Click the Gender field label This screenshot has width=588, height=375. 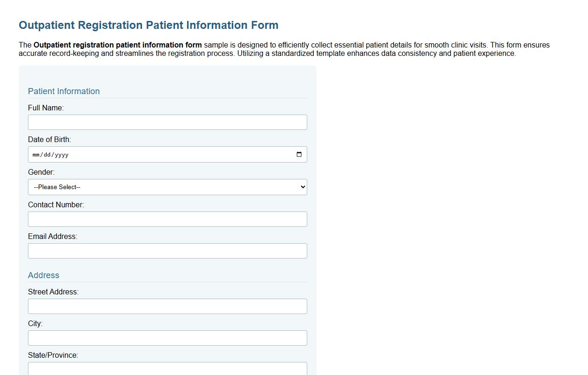41,172
